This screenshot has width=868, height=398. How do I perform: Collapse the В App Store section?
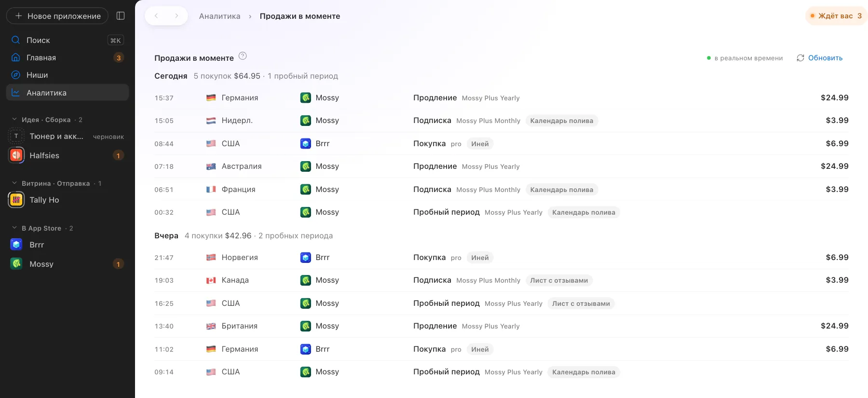point(14,228)
